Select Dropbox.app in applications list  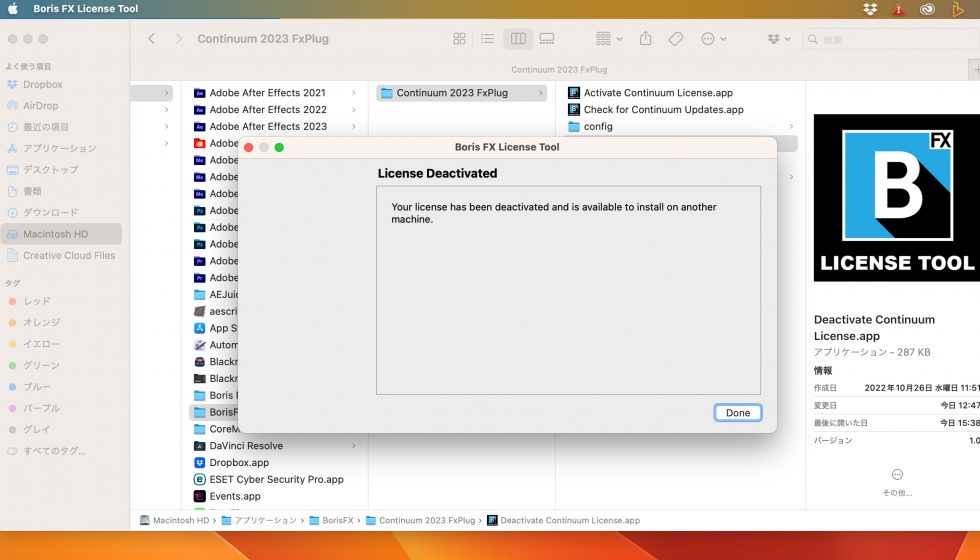275,462
